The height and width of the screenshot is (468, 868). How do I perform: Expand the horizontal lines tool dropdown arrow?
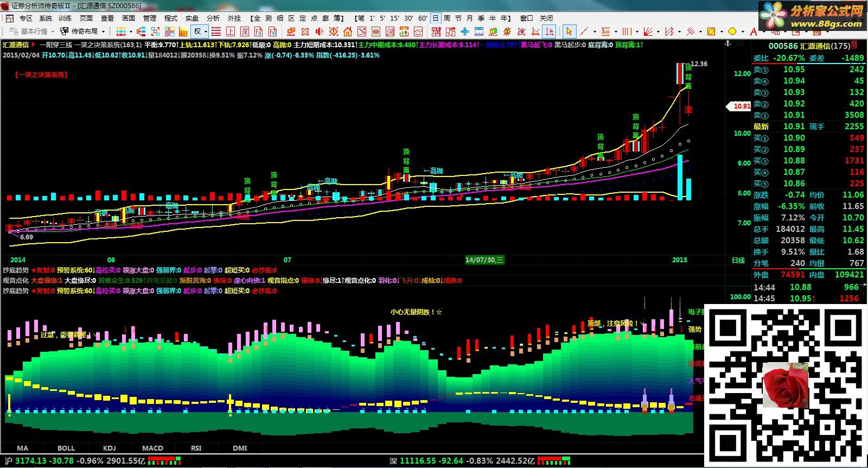click(x=616, y=31)
